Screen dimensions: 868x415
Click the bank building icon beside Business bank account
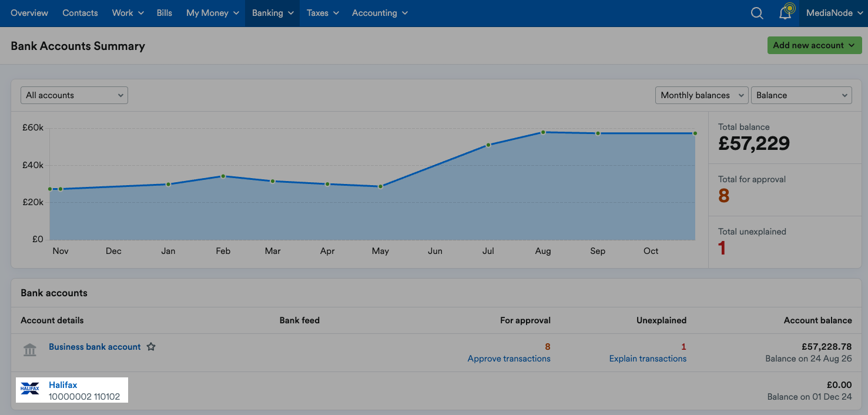point(29,350)
